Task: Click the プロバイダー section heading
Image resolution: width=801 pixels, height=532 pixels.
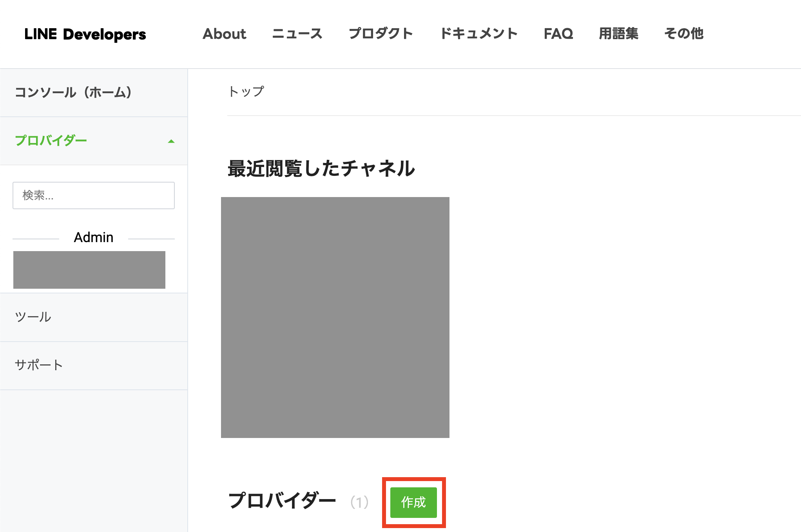Action: (x=282, y=501)
